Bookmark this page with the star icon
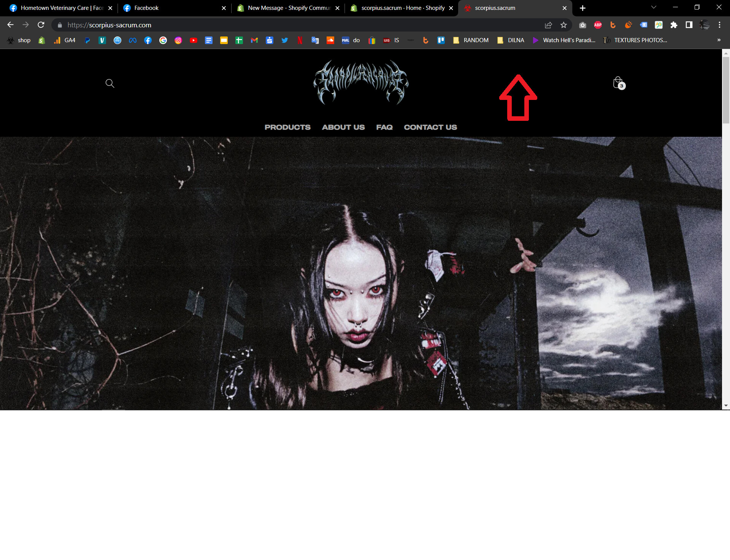730x560 pixels. pos(563,25)
